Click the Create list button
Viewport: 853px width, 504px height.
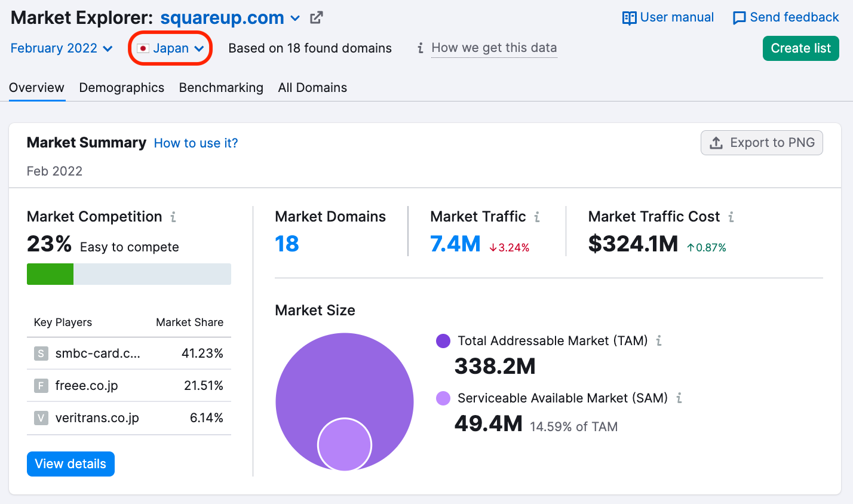(800, 48)
